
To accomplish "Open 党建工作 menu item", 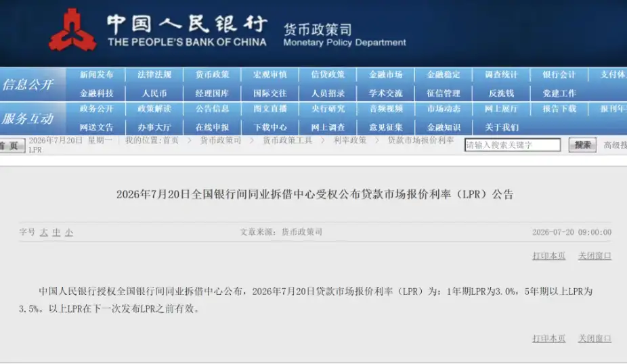I will pos(559,93).
